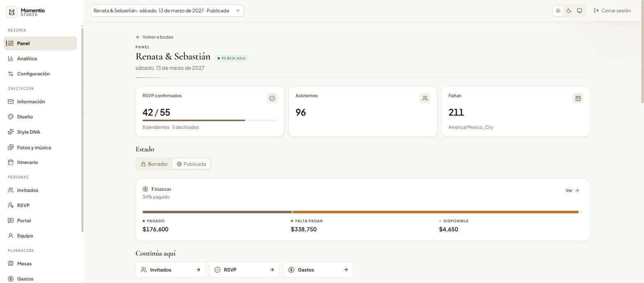
Task: Click the Momentio Studio logo icon
Action: tap(11, 12)
